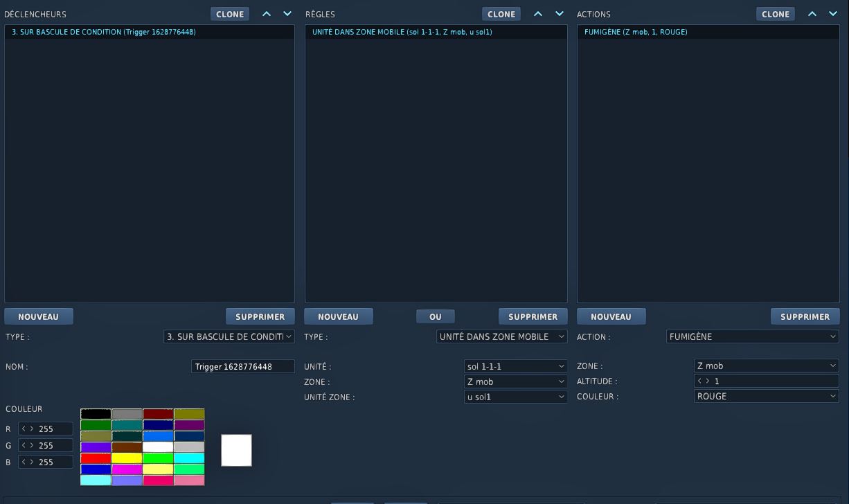Screen dimensions: 849x504
Task: Open the UNITÉ ZONE dropdown showing u sol1
Action: coord(516,397)
